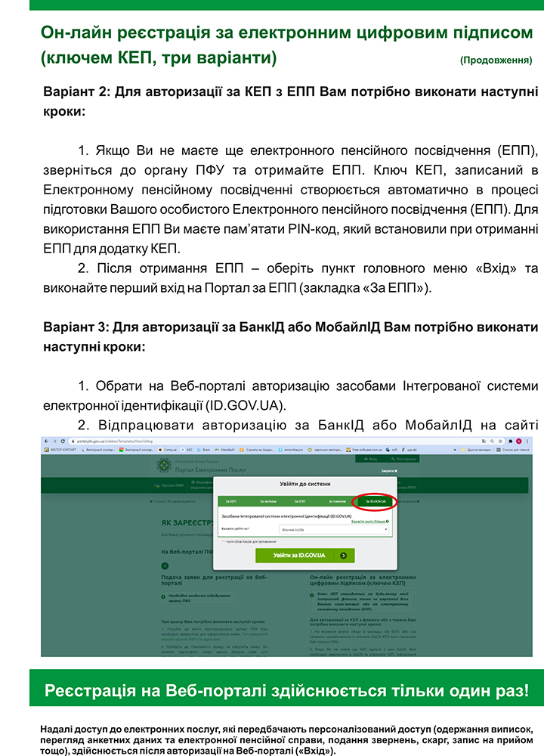Click the Бажаєте знати більше link
This screenshot has height=756, width=544.
(x=369, y=521)
